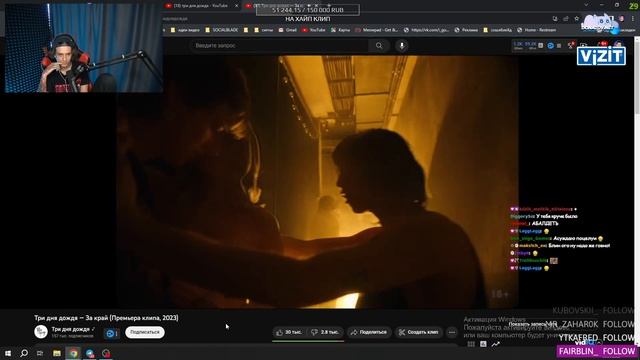The image size is (640, 360).
Task: Open the идеи видео bookmark folder
Action: tap(185, 30)
